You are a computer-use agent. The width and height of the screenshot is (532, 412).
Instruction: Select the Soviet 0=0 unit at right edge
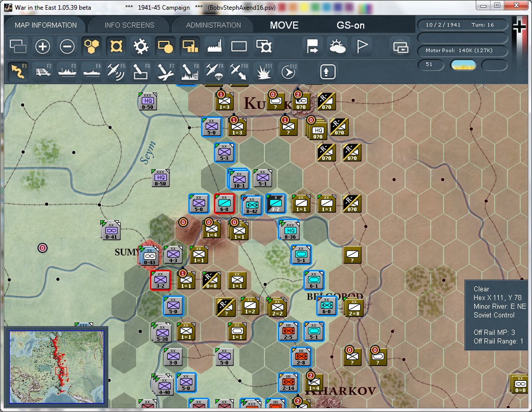[520, 384]
